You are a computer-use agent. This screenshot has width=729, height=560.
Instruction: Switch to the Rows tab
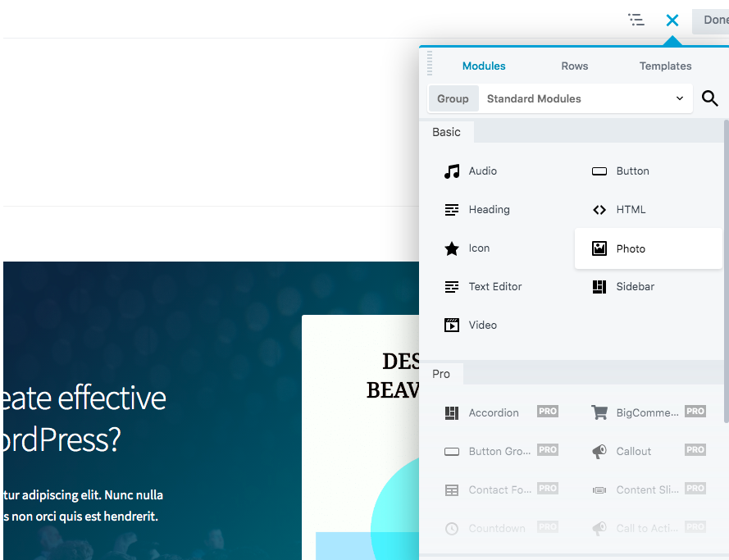click(574, 66)
